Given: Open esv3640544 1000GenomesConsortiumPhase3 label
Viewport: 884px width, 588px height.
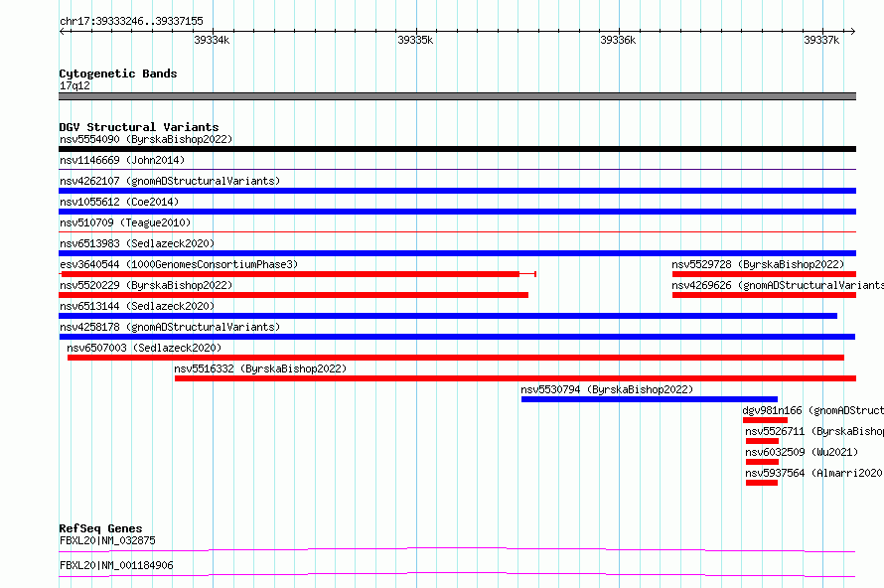Looking at the screenshot, I should pos(179,264).
